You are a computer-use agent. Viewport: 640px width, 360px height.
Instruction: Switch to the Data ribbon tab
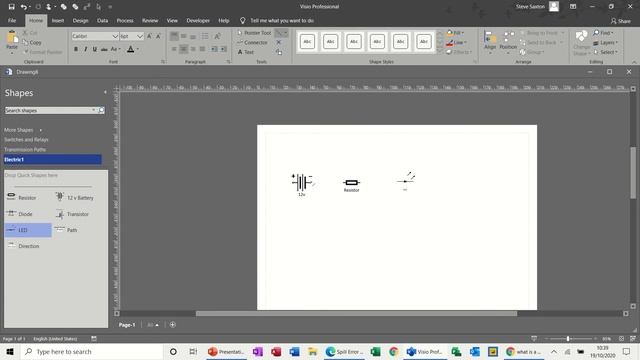click(x=102, y=20)
